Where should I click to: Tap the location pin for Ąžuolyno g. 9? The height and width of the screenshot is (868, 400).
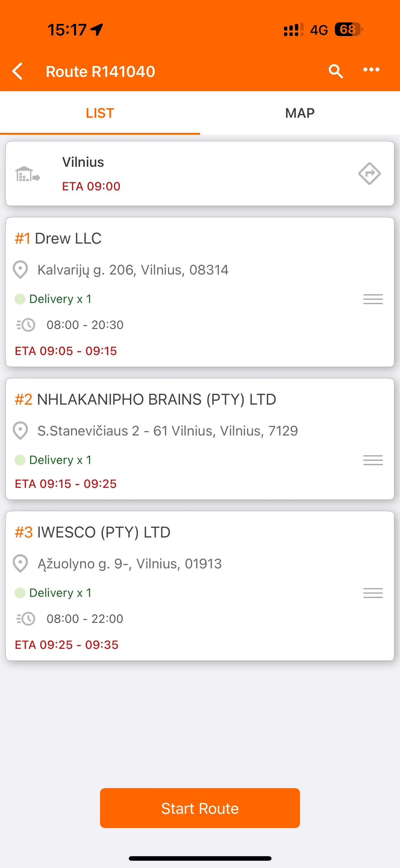(x=20, y=564)
